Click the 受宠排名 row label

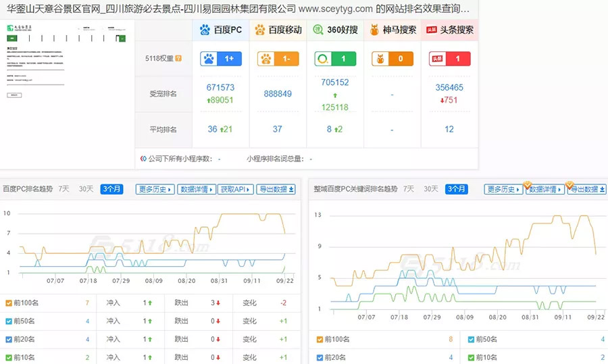click(x=163, y=93)
